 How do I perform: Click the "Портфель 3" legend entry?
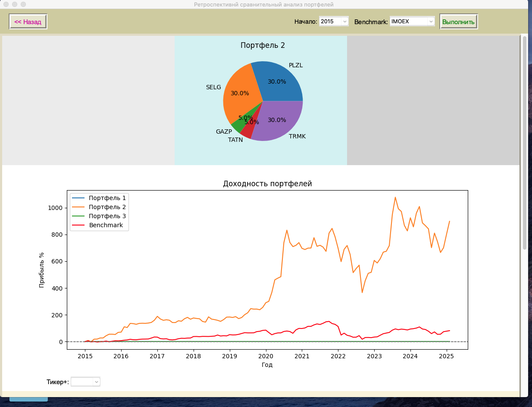tap(107, 216)
